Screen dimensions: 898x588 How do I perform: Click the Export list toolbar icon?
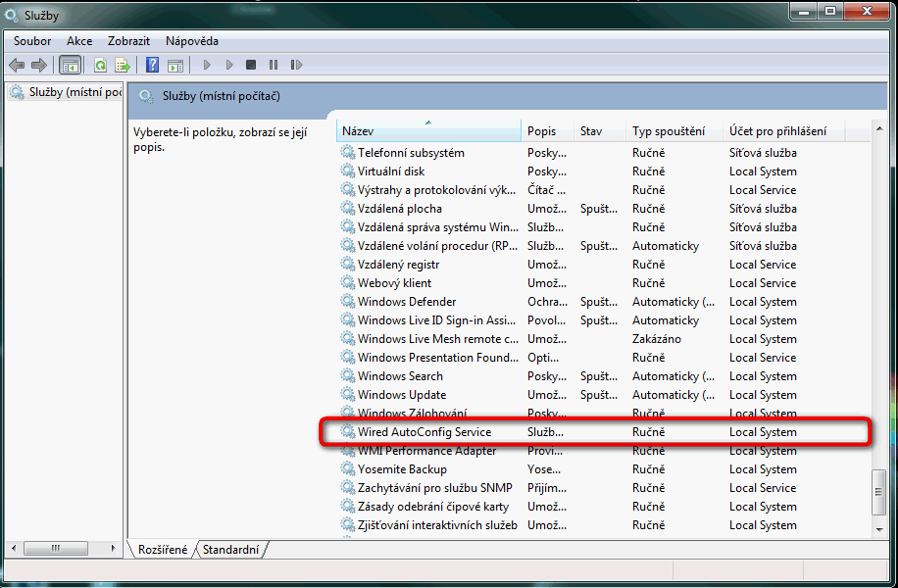click(123, 66)
